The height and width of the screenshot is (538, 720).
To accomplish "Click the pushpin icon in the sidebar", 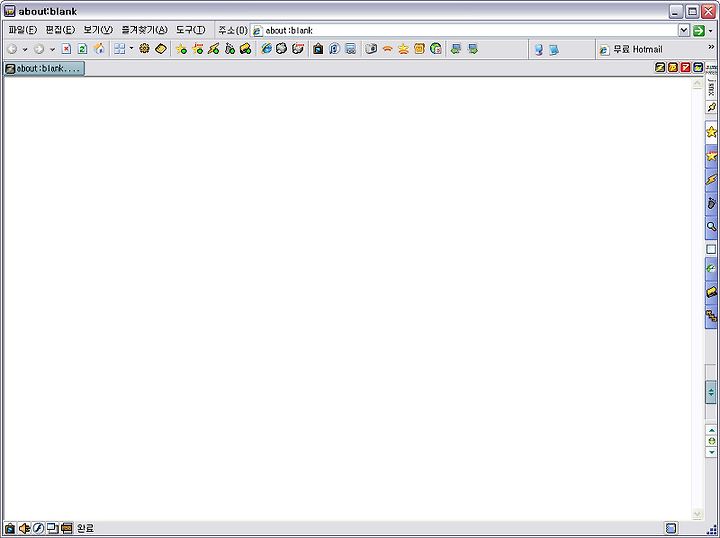I will (x=711, y=107).
